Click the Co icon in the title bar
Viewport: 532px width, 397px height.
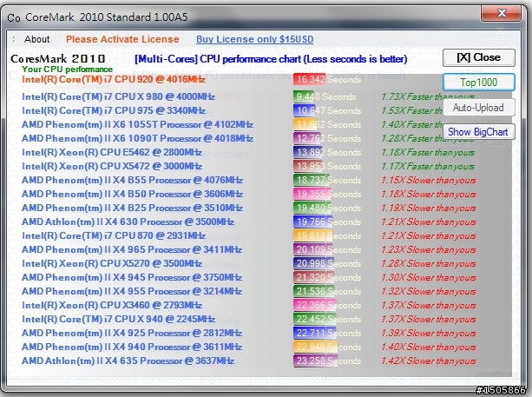14,17
